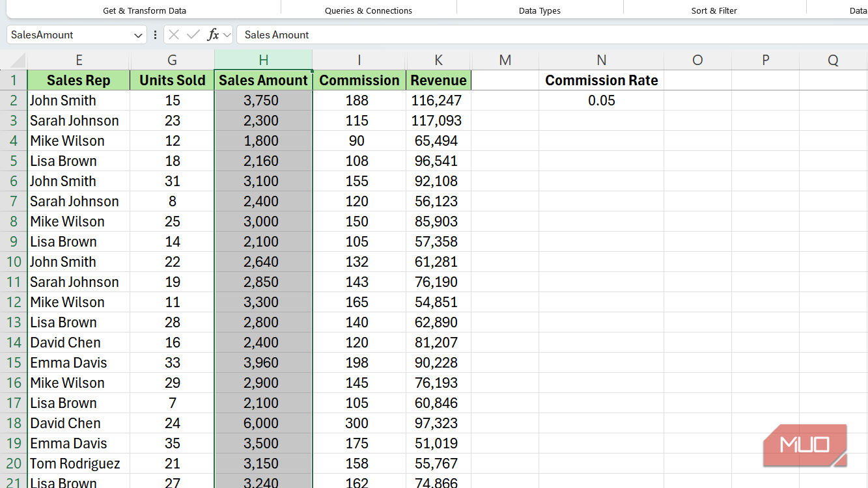Select column K header
This screenshot has height=488, width=868.
click(x=438, y=61)
